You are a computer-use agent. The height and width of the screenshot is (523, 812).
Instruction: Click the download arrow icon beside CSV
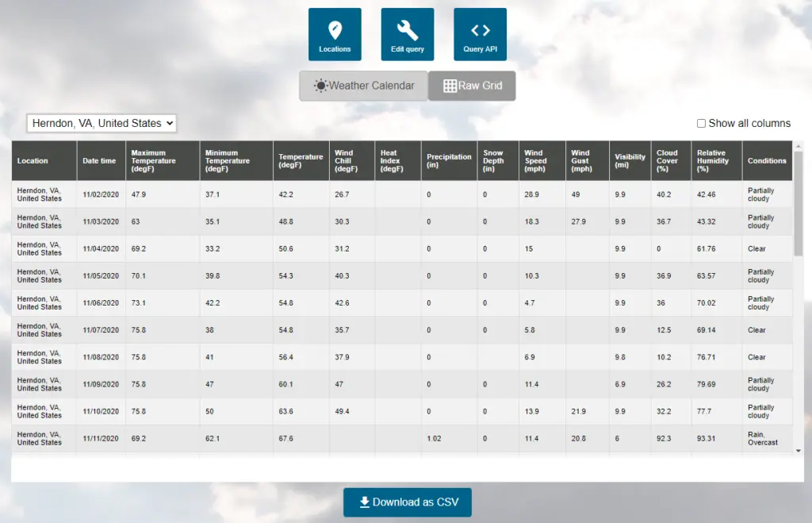[364, 502]
